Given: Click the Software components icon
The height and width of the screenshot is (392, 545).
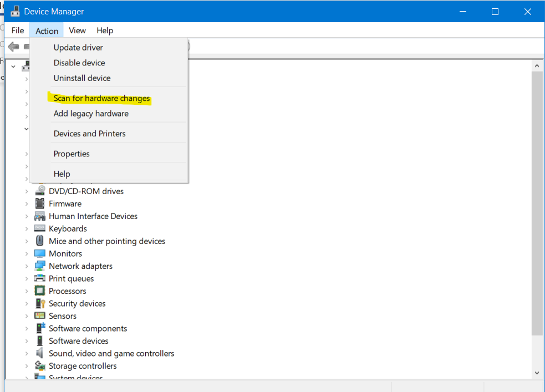Looking at the screenshot, I should tap(40, 328).
